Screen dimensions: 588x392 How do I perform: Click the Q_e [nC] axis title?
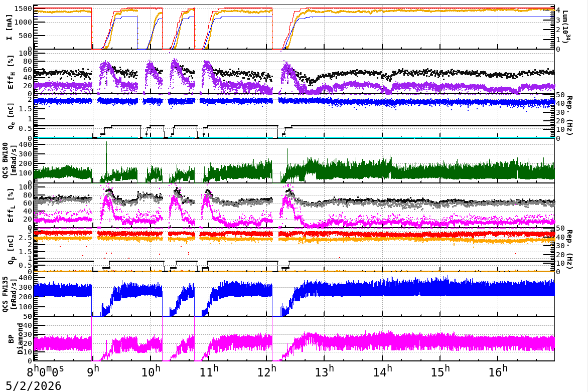point(11,116)
